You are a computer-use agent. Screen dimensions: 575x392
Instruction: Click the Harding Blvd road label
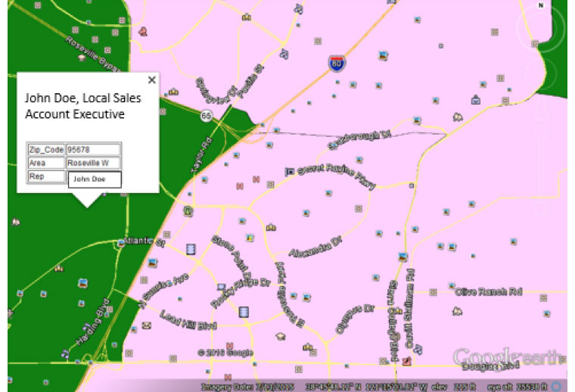[x=92, y=322]
